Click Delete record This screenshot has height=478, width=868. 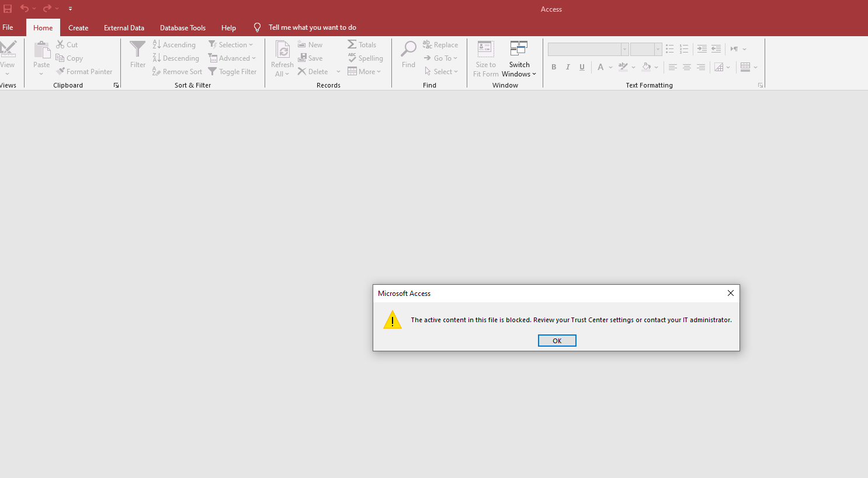313,71
